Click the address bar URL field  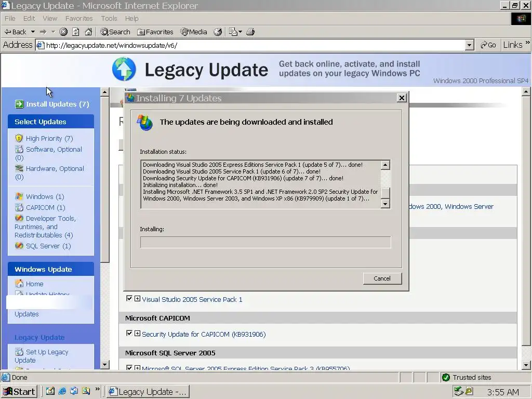tap(250, 45)
